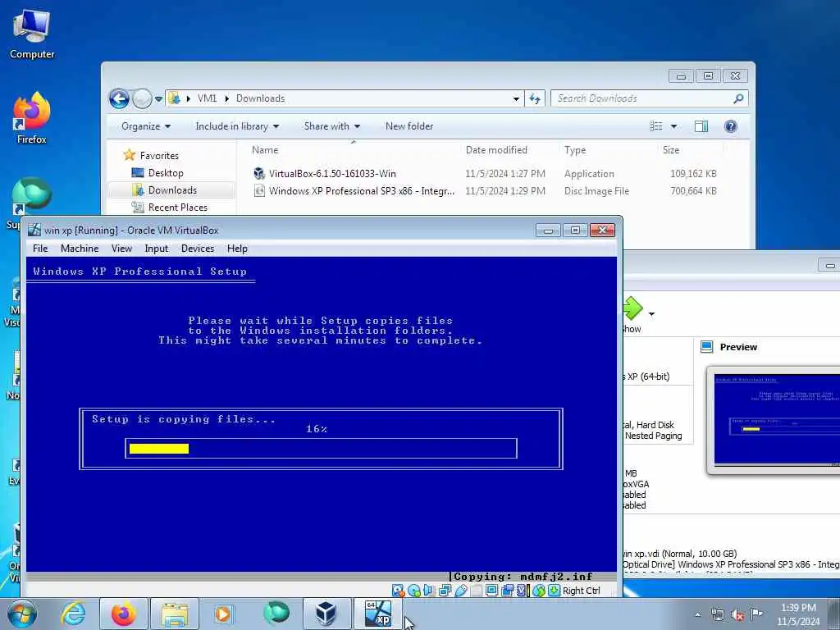Open the Firefox desktop shortcut
The width and height of the screenshot is (840, 630).
point(32,118)
